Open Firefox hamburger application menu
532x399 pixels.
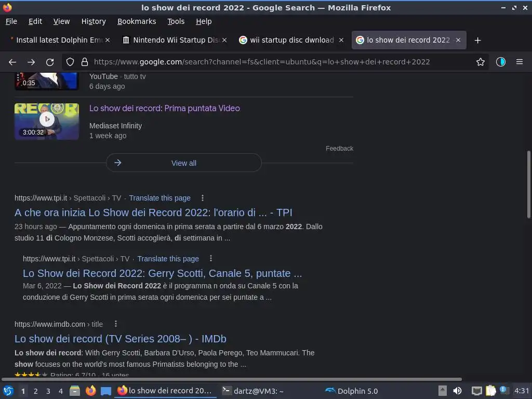(x=520, y=62)
